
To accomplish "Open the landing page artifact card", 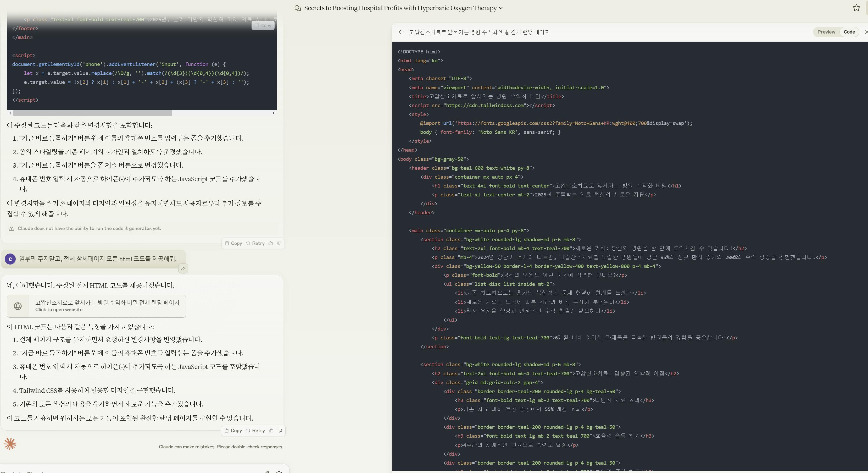I will tap(96, 306).
